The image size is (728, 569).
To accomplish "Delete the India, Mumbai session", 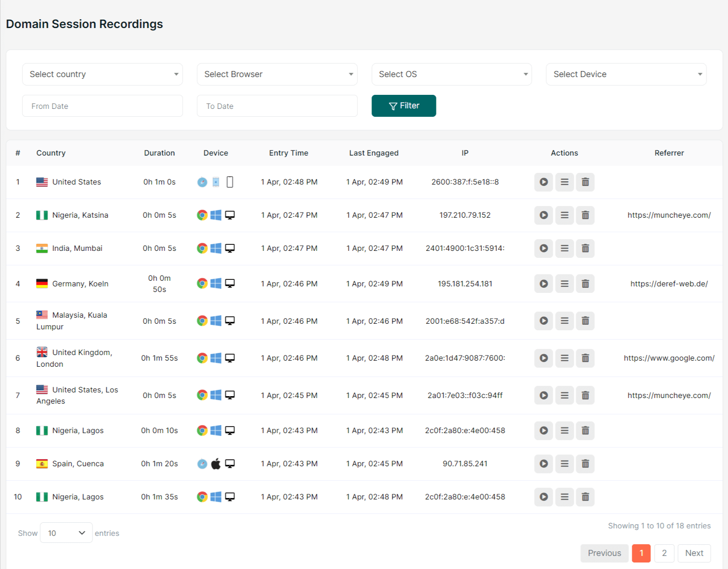I will (585, 249).
